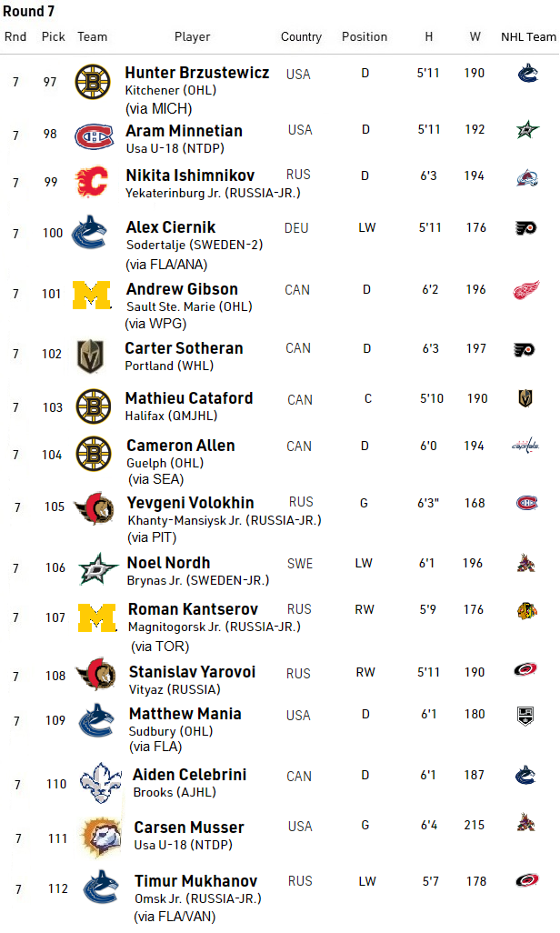Click the Boston Bruins logo beside Mathieu Cataford
The height and width of the screenshot is (933, 560).
pos(92,406)
